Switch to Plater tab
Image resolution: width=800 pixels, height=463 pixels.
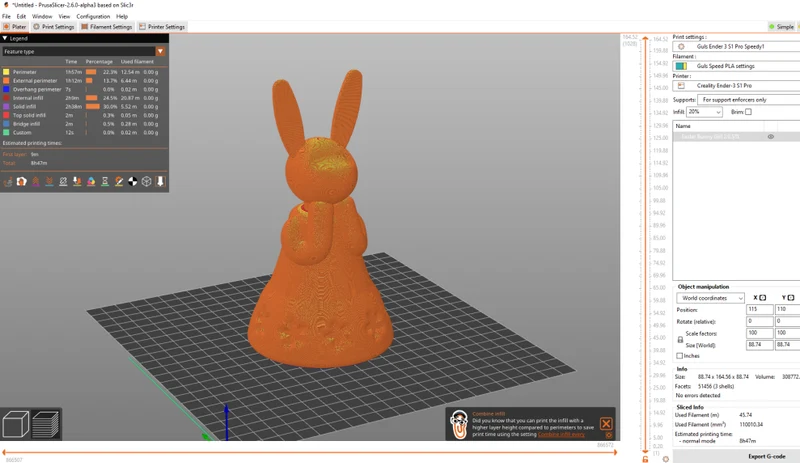(15, 27)
